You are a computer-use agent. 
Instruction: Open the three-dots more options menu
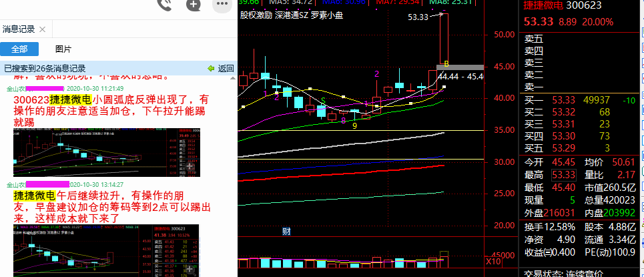[222, 4]
